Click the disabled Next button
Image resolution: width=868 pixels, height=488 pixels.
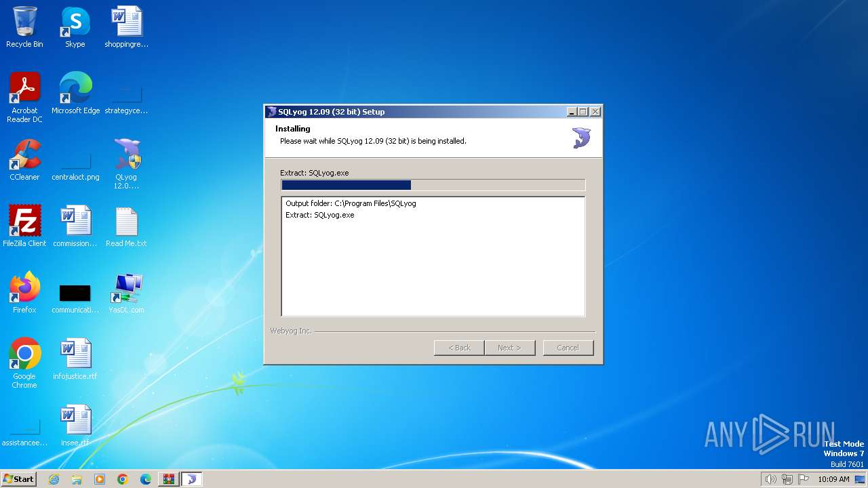click(x=510, y=348)
